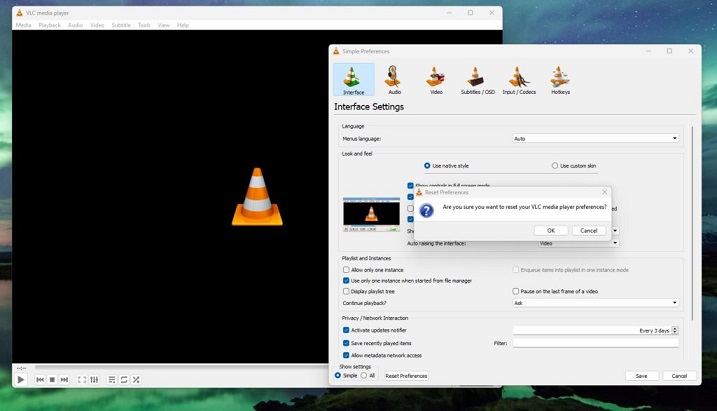The height and width of the screenshot is (411, 717).
Task: Open the Audio preferences category
Action: coord(394,80)
